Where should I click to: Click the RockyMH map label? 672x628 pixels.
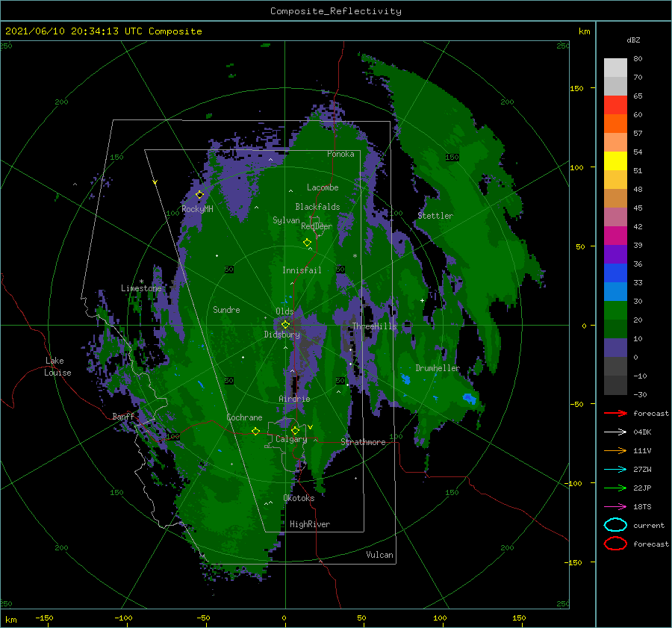point(197,209)
